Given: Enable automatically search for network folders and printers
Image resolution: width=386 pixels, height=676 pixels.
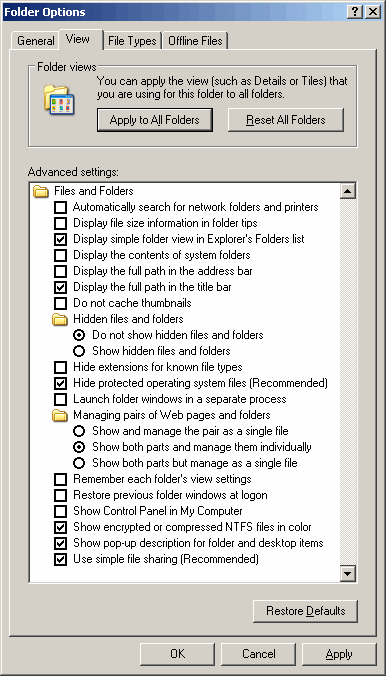Looking at the screenshot, I should (x=60, y=207).
